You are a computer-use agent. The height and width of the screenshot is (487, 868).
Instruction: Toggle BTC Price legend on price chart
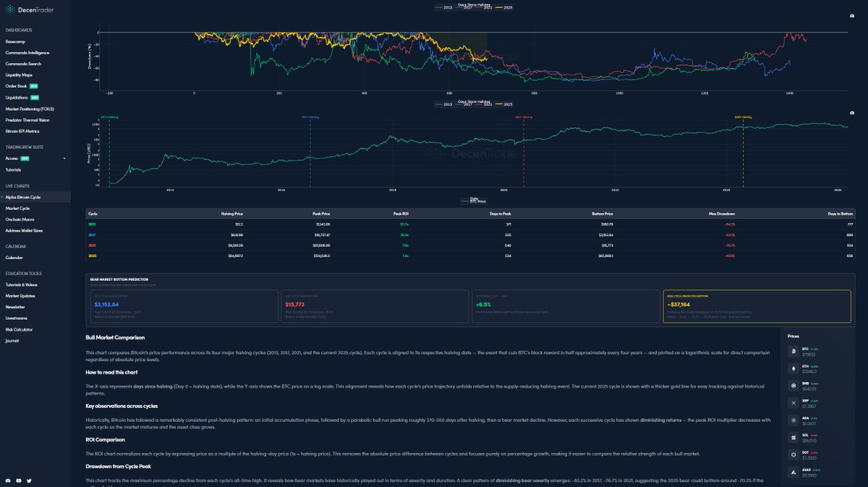pyautogui.click(x=474, y=201)
